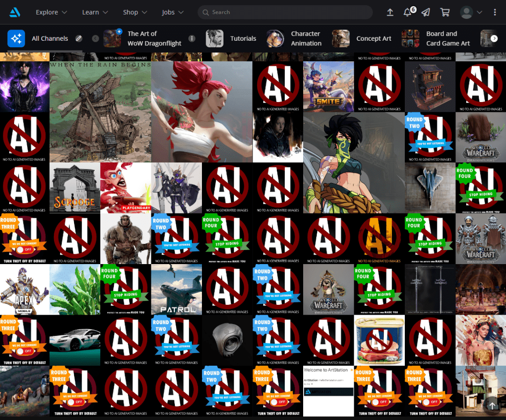Image resolution: width=506 pixels, height=420 pixels.
Task: Open the masked green ninja girl artwork
Action: click(x=354, y=162)
